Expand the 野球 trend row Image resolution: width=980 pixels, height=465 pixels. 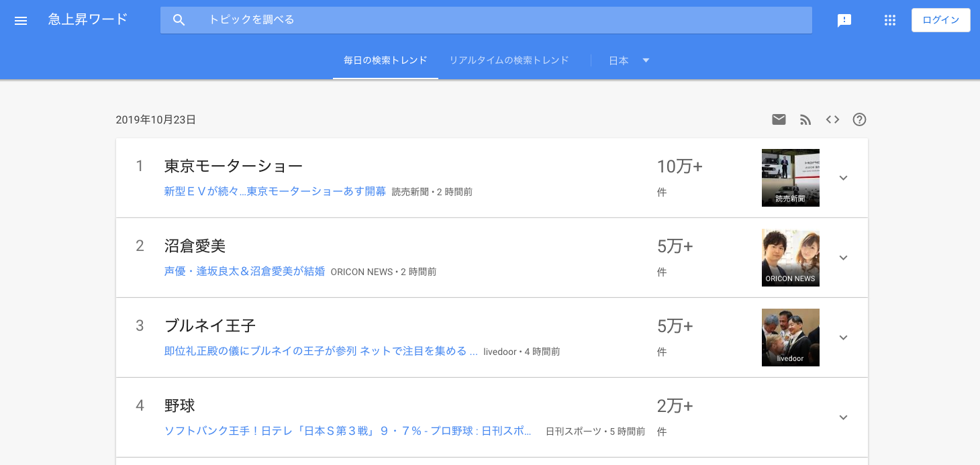pos(844,417)
